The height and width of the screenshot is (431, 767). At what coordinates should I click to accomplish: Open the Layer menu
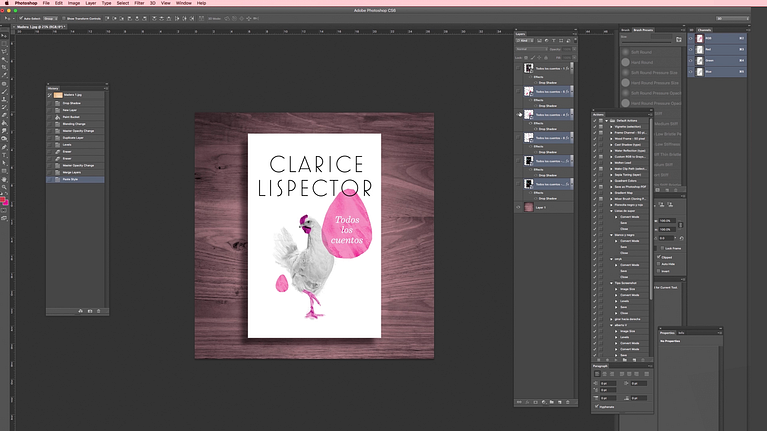click(x=91, y=3)
